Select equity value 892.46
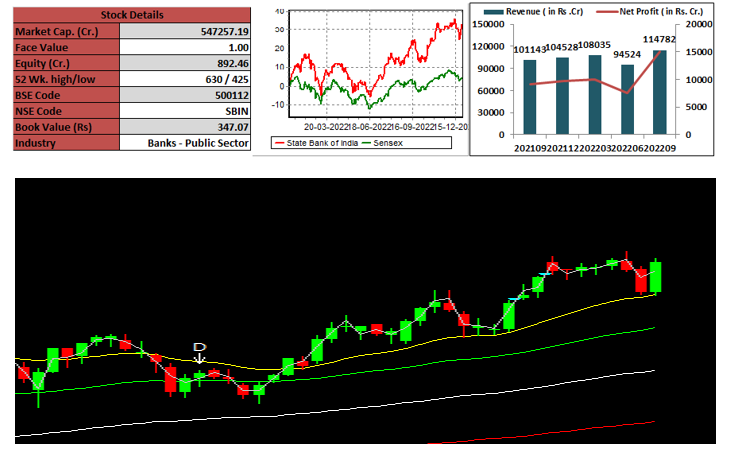Image resolution: width=750 pixels, height=450 pixels. point(232,63)
